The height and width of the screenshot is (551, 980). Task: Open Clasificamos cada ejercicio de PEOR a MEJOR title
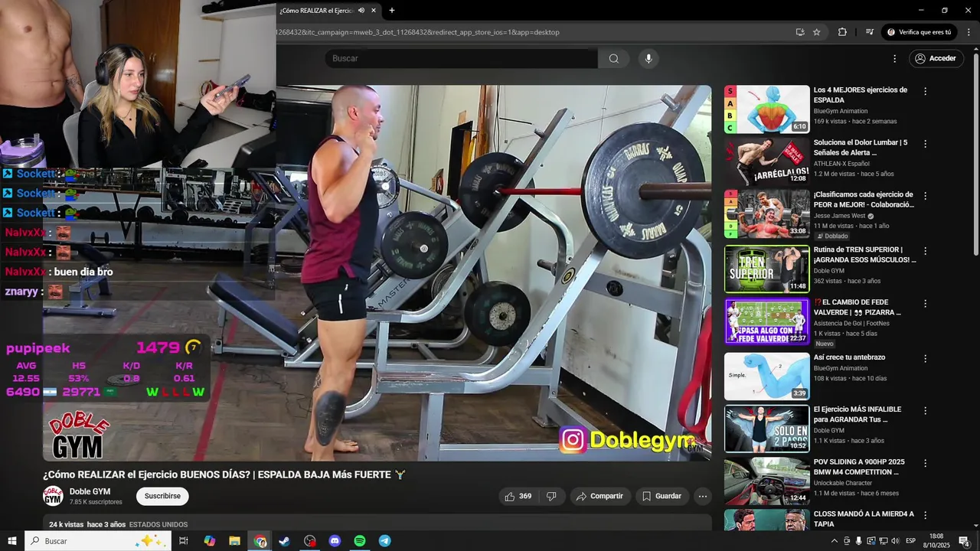coord(864,200)
